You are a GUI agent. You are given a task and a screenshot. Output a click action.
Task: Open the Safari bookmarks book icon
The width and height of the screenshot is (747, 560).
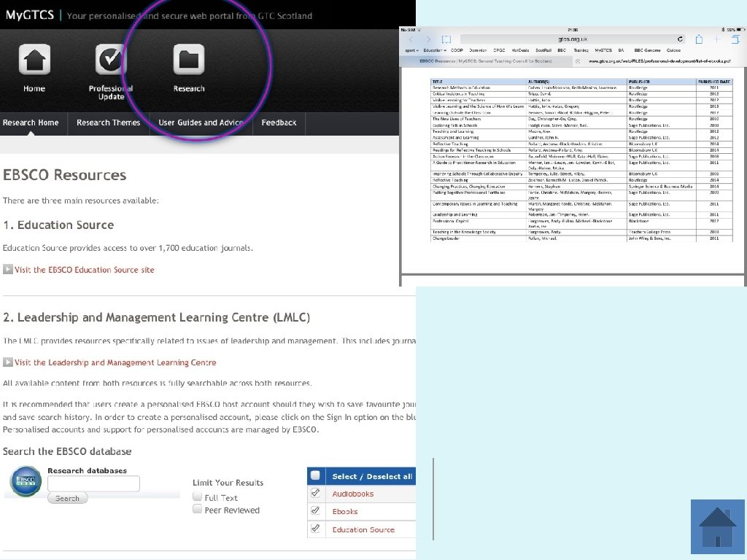(446, 39)
